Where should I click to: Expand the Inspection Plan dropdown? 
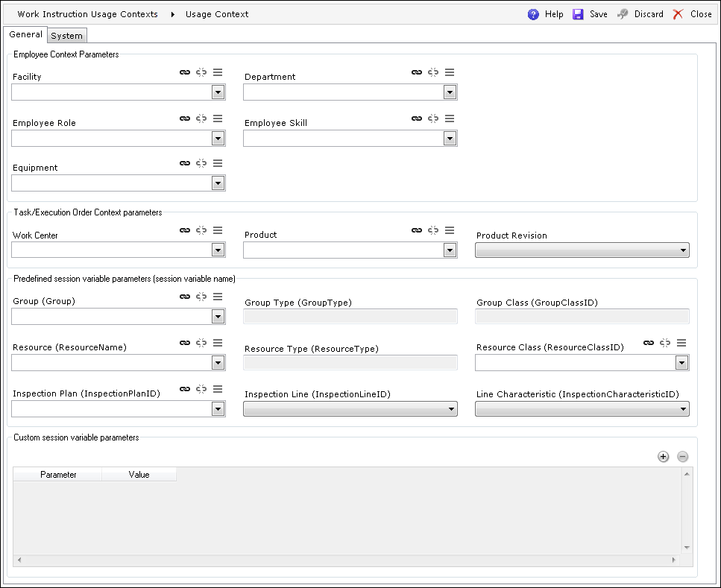(218, 409)
